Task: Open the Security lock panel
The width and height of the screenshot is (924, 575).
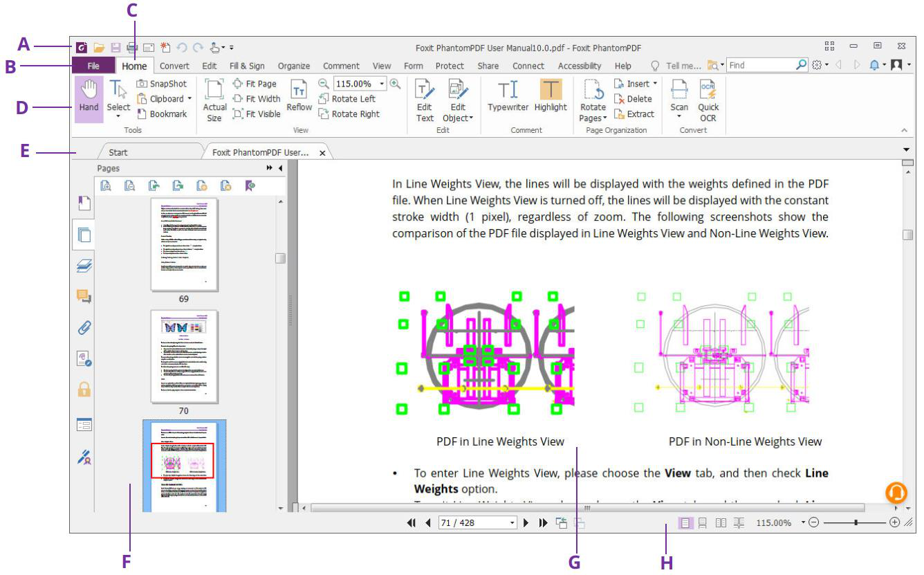Action: [x=84, y=389]
